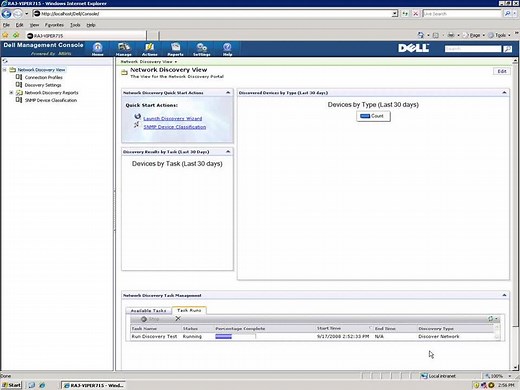Screen dimensions: 520x390
Task: Open the Edit menu
Action: pyautogui.click(x=20, y=25)
